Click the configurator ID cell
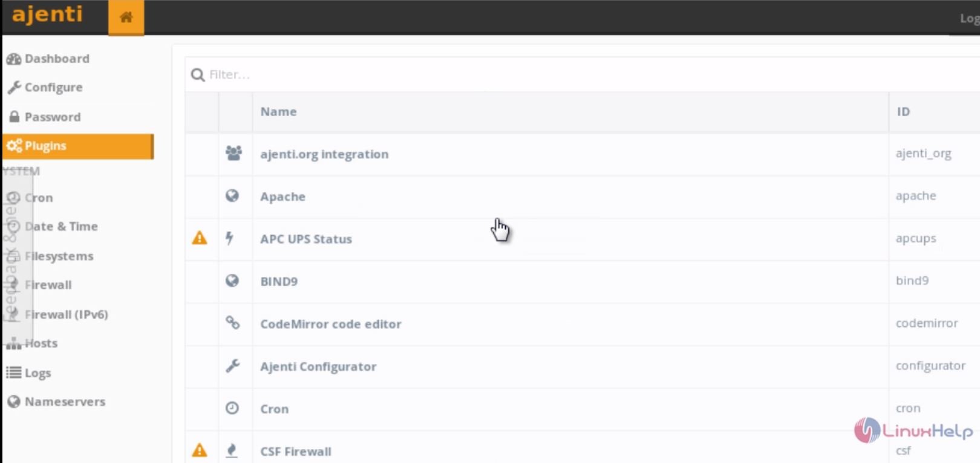This screenshot has width=980, height=463. [930, 366]
